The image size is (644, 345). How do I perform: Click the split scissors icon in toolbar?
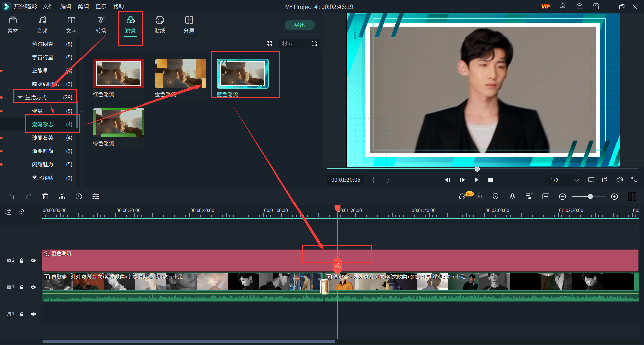62,197
